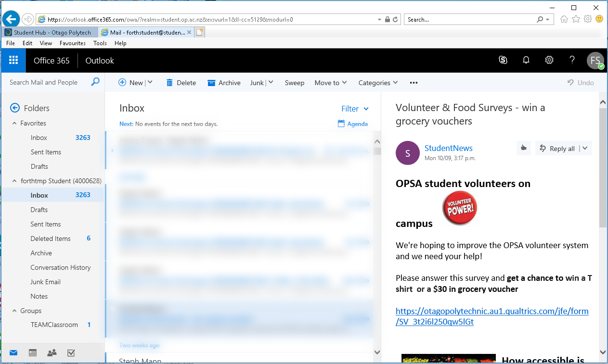The image size is (608, 364).
Task: Open the FS account profile picture
Action: tap(595, 61)
